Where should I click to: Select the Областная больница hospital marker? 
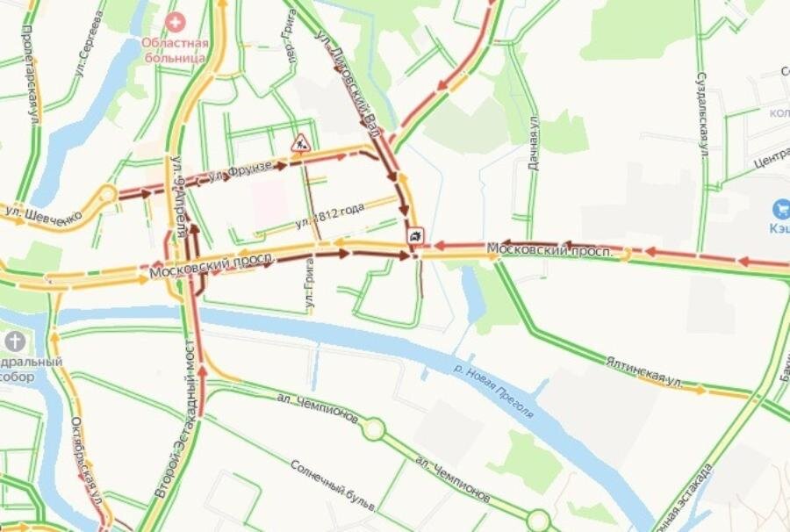(x=176, y=22)
